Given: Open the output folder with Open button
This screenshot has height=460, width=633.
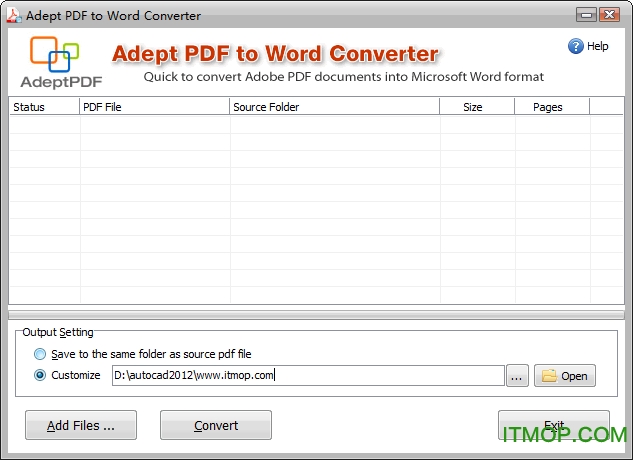Looking at the screenshot, I should [x=565, y=376].
